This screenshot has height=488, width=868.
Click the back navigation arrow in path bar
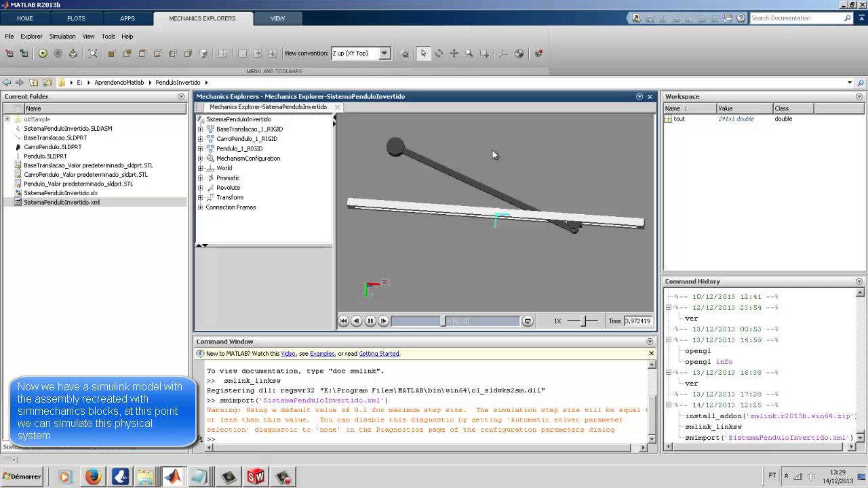(x=7, y=83)
